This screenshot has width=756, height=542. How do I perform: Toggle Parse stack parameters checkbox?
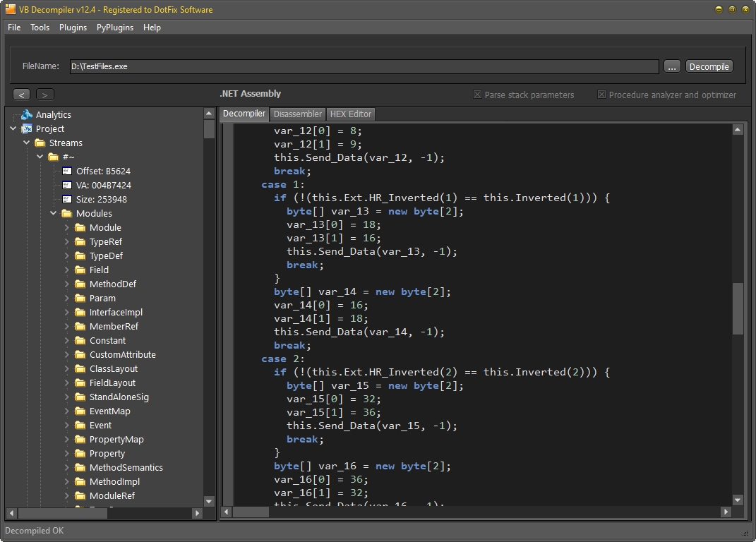[x=477, y=95]
